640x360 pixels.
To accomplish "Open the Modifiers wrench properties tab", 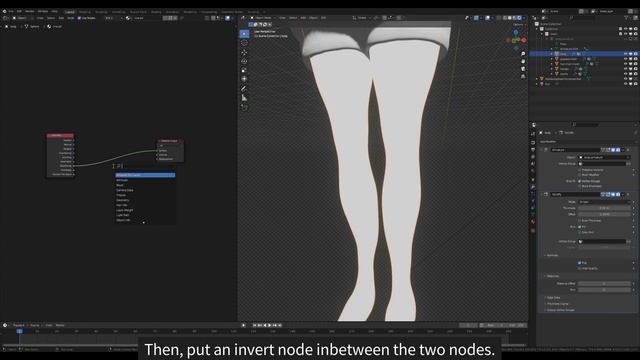I will click(x=533, y=187).
